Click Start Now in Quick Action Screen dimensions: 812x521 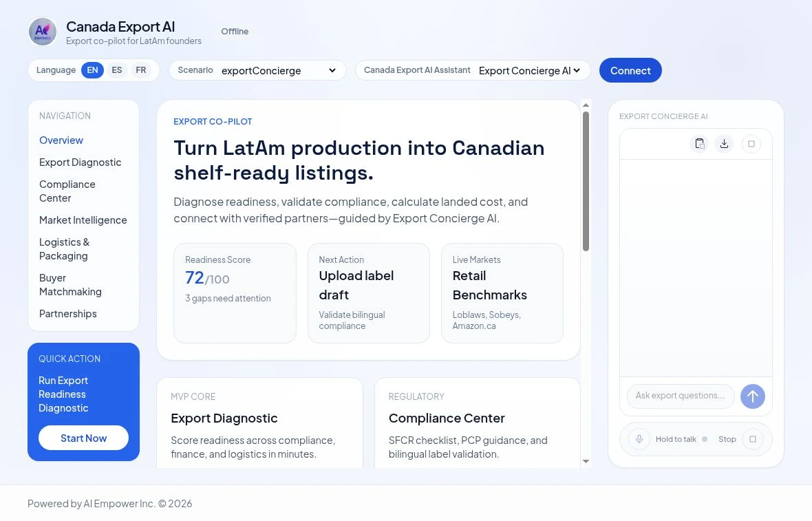click(x=83, y=438)
